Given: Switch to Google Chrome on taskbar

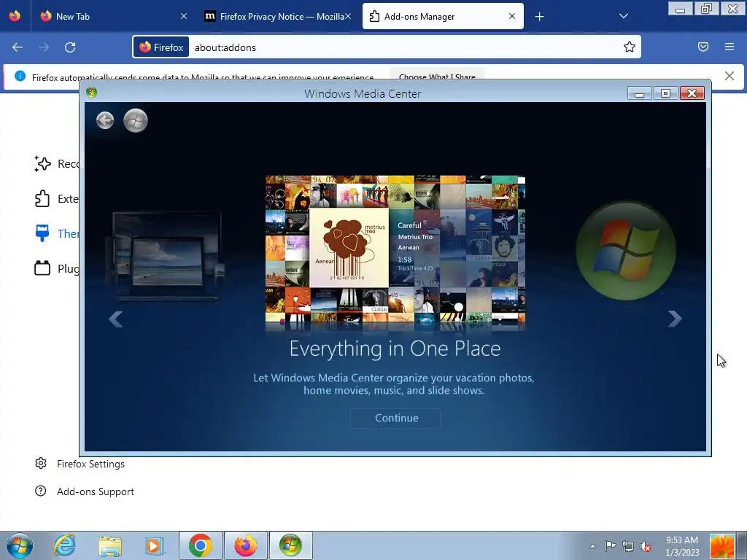Looking at the screenshot, I should point(200,545).
